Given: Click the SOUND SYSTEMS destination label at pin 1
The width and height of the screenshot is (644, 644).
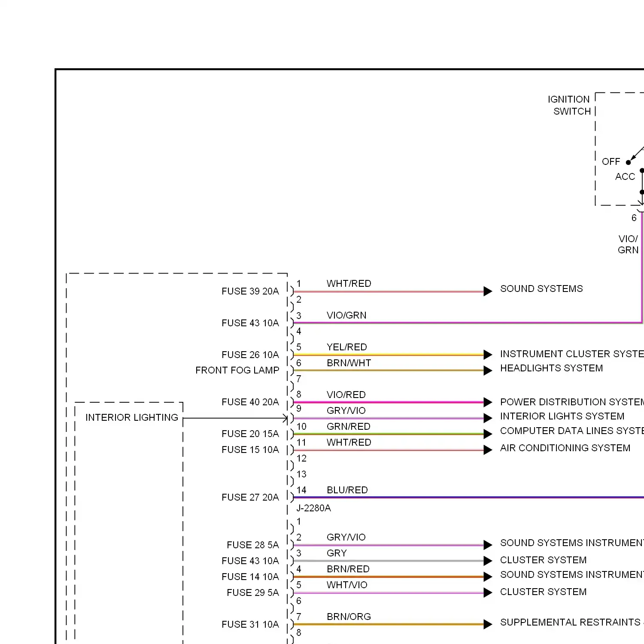Looking at the screenshot, I should (x=541, y=289).
